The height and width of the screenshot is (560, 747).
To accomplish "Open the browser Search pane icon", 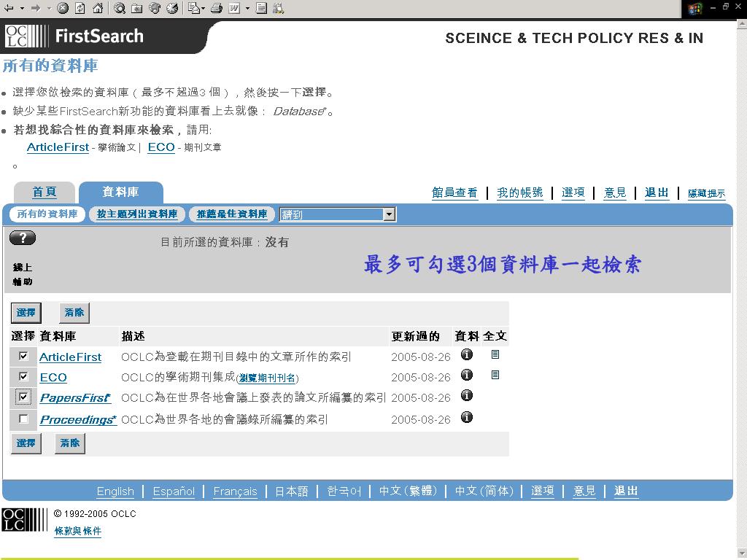I will (x=120, y=8).
